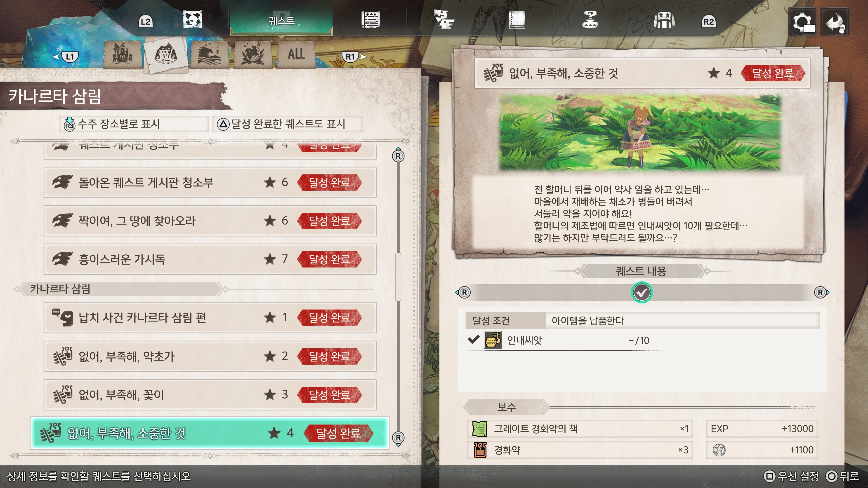Click the quest list scrollbar handle
868x488 pixels.
(398, 276)
